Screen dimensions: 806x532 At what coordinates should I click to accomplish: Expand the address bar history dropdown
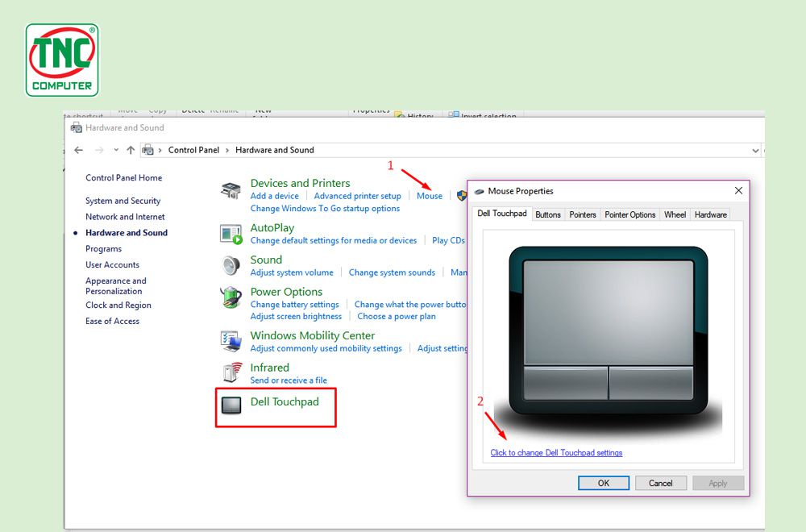[x=755, y=151]
